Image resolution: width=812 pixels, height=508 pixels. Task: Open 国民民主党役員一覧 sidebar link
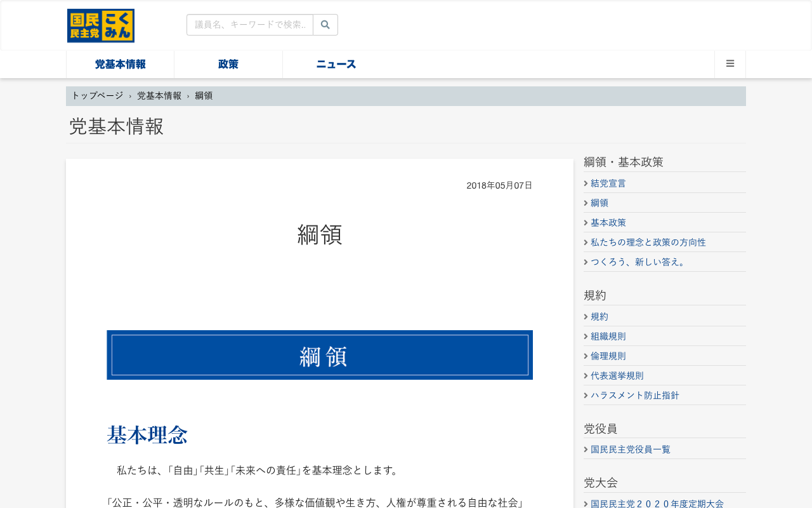(631, 449)
